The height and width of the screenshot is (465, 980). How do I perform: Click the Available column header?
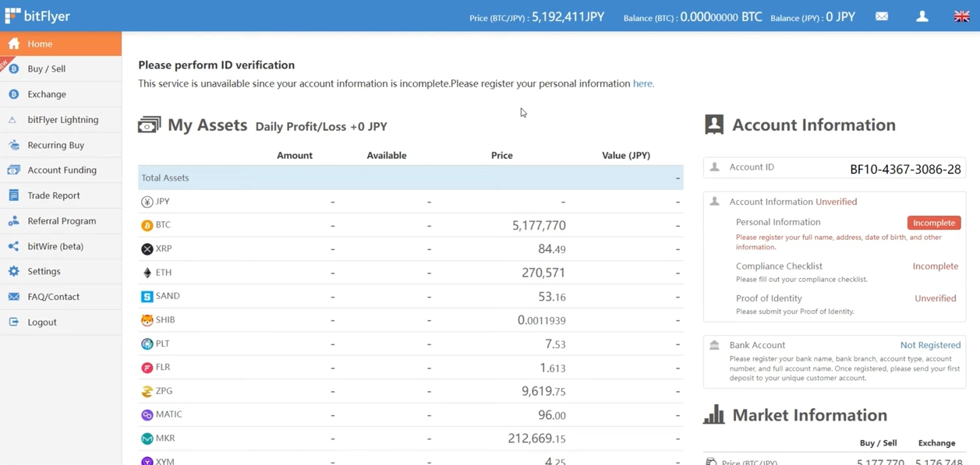(x=387, y=155)
